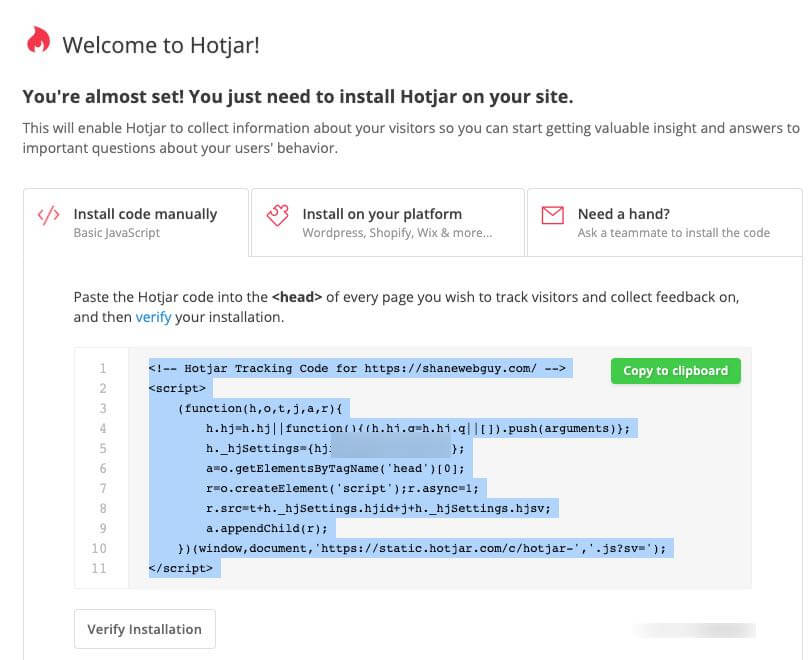This screenshot has height=660, width=812.
Task: Select the opening script tag in the code
Action: (178, 388)
